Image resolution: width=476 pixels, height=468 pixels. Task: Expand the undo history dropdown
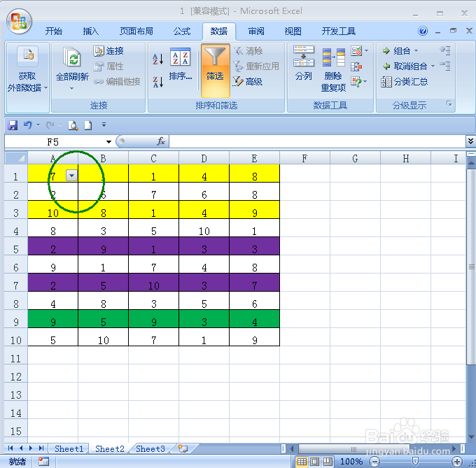pos(38,125)
